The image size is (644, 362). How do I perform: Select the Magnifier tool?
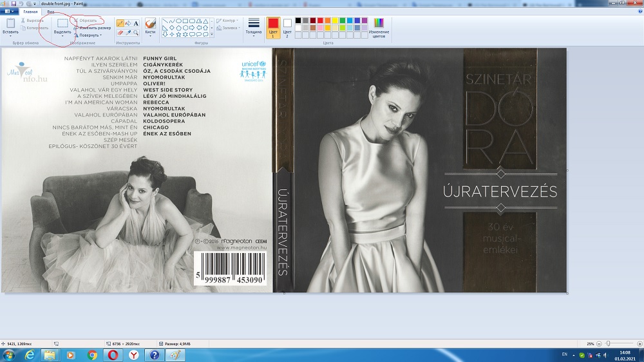pos(136,32)
